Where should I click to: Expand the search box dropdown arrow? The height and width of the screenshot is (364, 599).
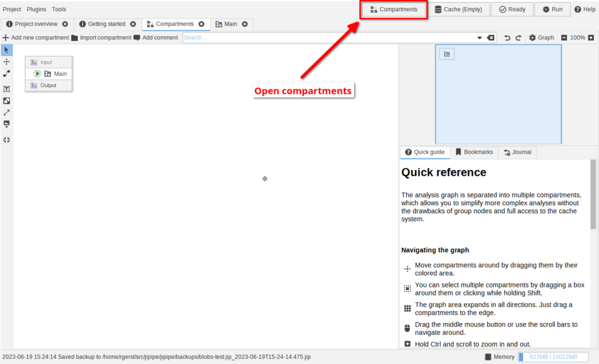(x=480, y=38)
